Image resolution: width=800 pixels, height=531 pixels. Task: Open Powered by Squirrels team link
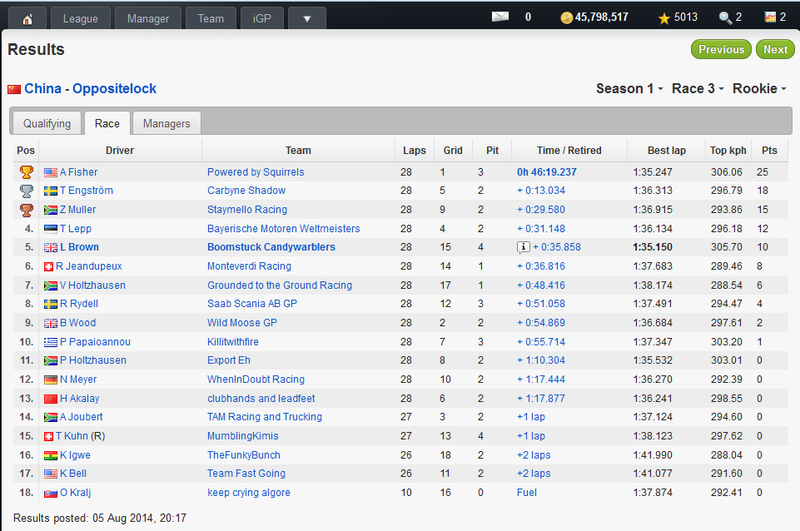(x=255, y=172)
